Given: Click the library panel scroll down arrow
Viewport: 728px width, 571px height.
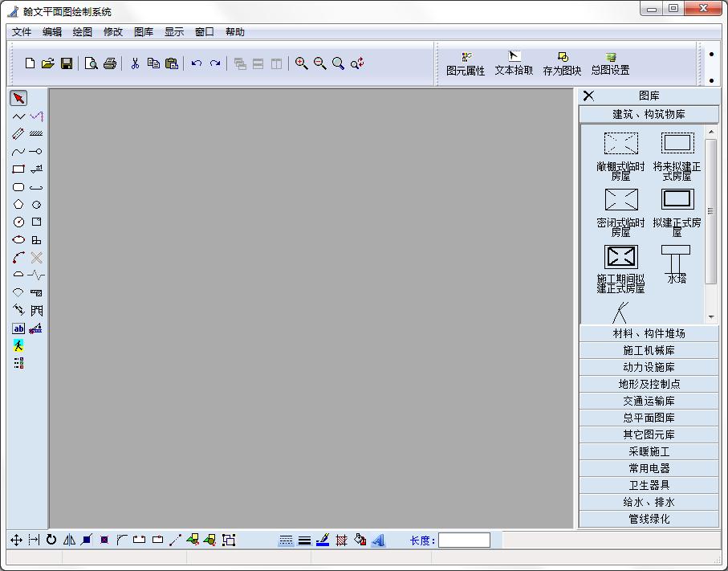Looking at the screenshot, I should [x=711, y=317].
